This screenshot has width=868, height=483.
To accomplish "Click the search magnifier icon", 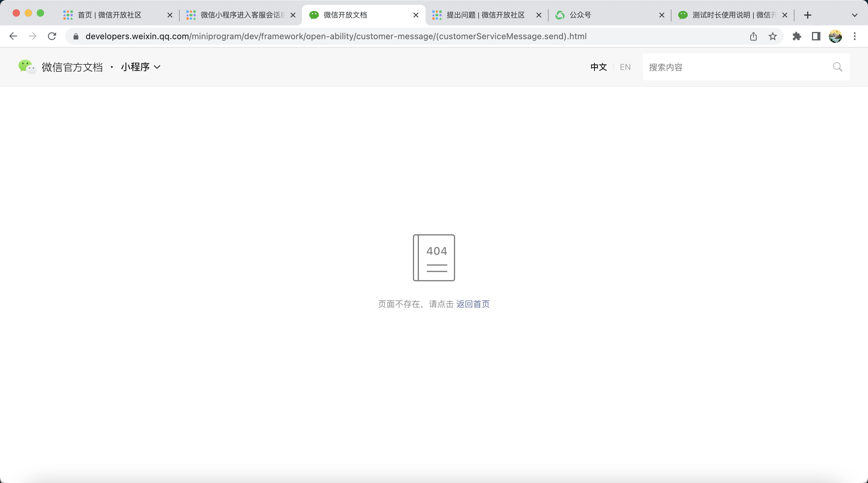I will coord(837,67).
